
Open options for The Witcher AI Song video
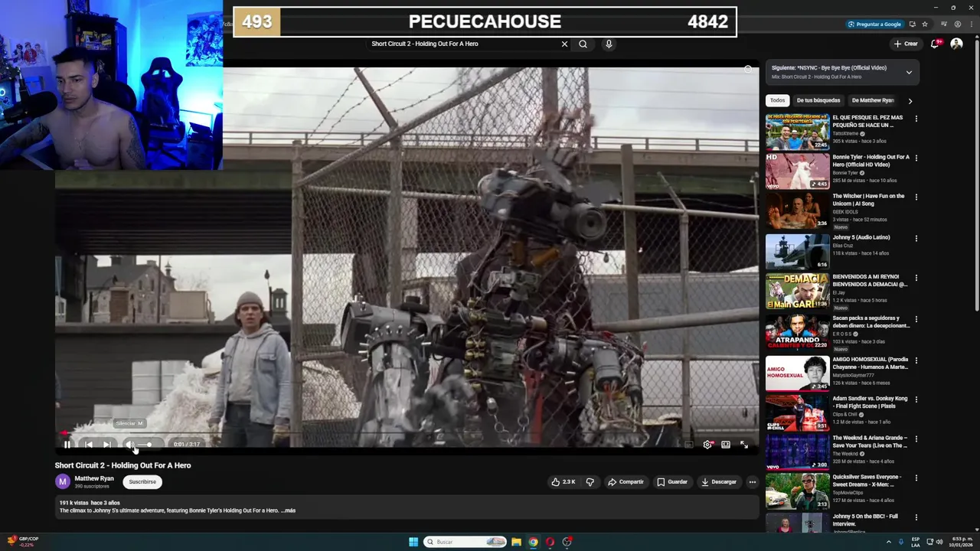(x=916, y=197)
